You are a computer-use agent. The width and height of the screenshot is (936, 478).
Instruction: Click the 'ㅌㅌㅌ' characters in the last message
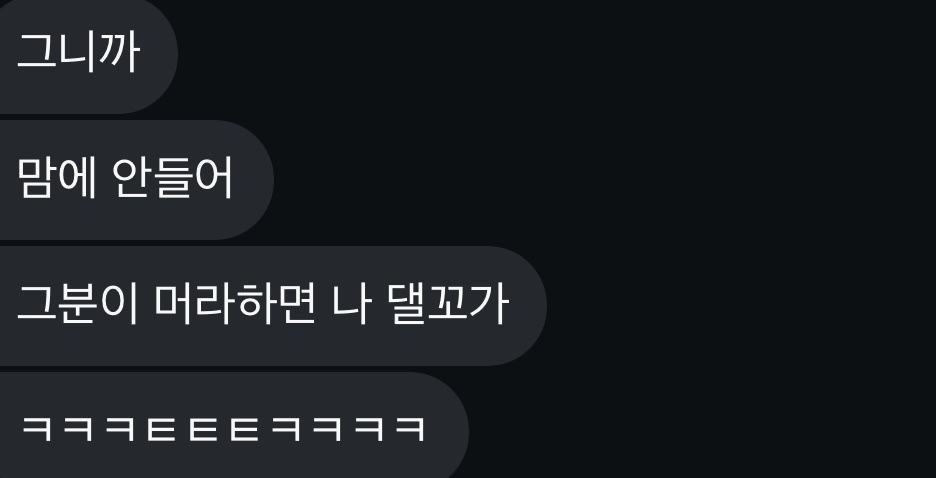[x=203, y=429]
